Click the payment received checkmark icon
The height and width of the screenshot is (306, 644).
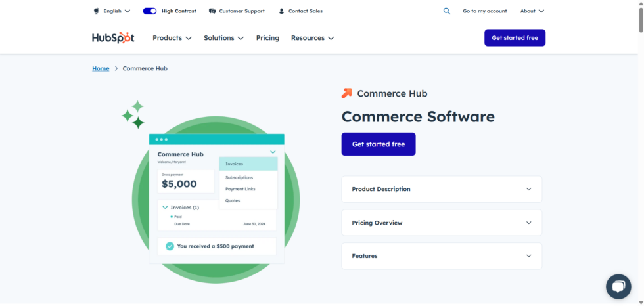click(170, 246)
